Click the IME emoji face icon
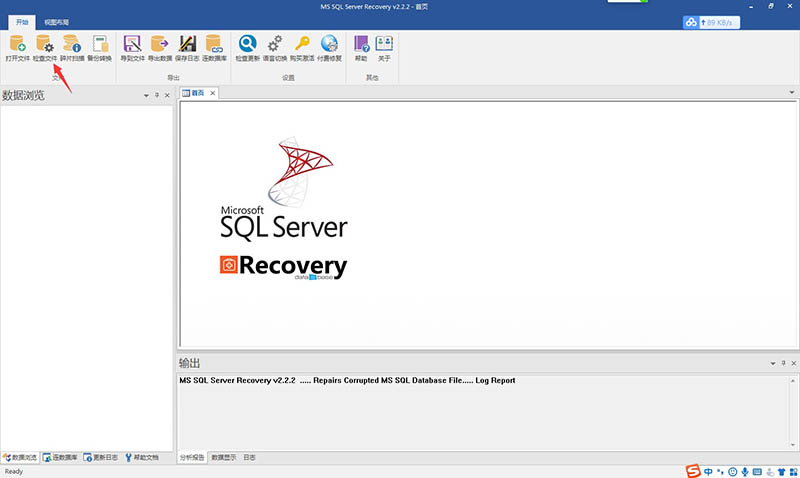 pyautogui.click(x=733, y=472)
